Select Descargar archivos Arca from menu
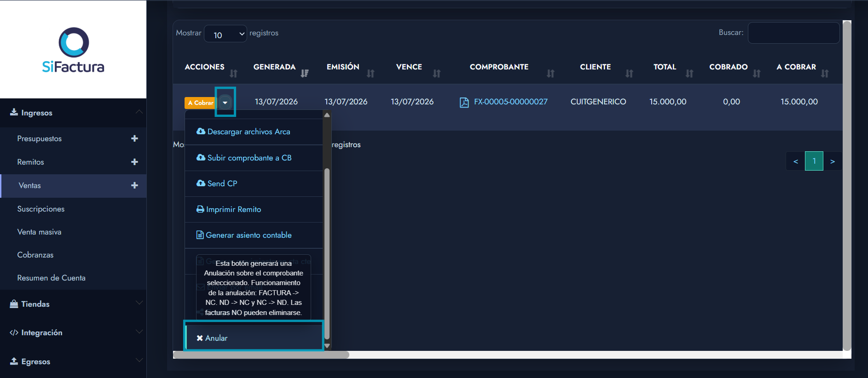868x378 pixels. tap(254, 132)
